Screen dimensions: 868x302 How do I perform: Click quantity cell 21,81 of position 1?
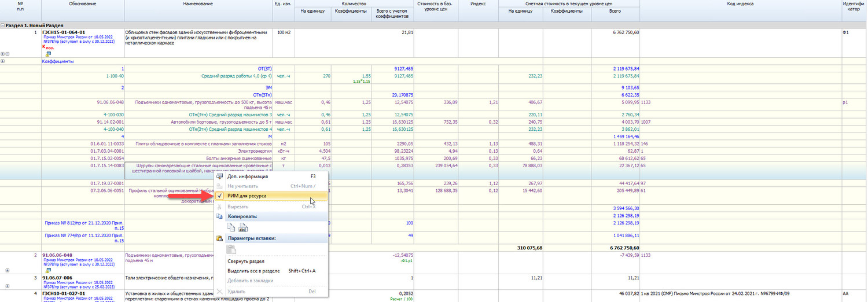click(x=407, y=32)
